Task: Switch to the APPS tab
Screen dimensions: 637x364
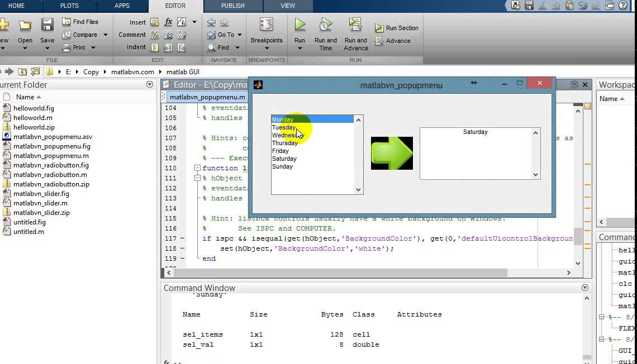Action: 122,6
